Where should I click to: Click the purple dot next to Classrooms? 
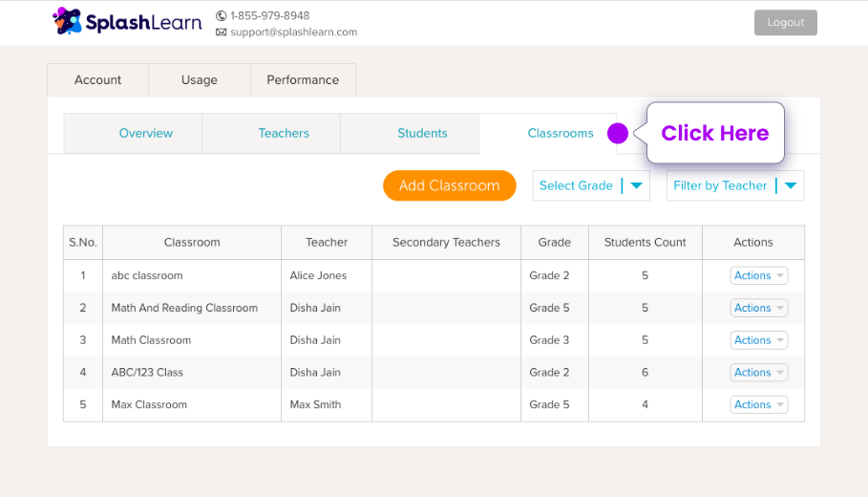(x=618, y=133)
